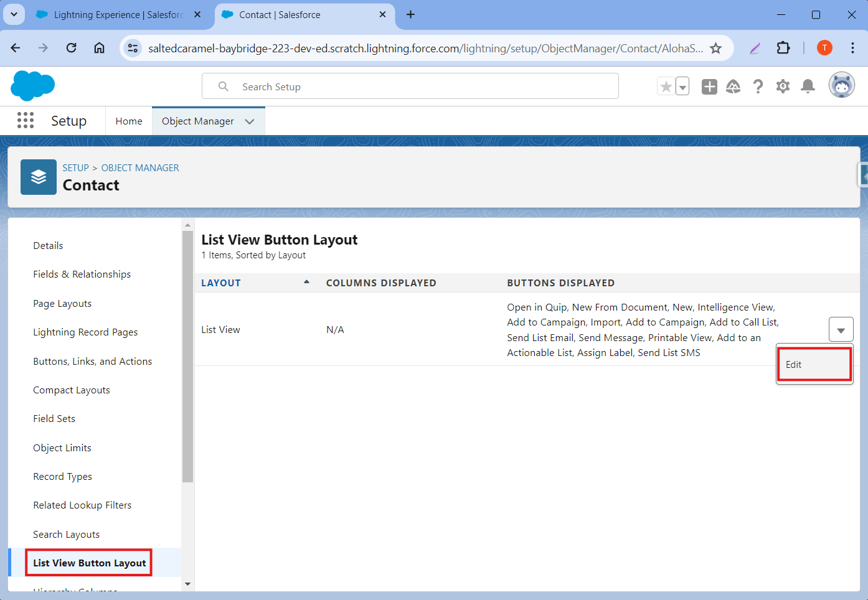
Task: Click the Favorites star icon
Action: 666,87
